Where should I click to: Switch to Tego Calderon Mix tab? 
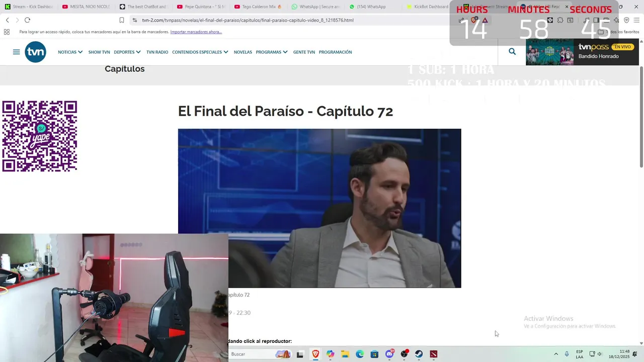tap(258, 7)
